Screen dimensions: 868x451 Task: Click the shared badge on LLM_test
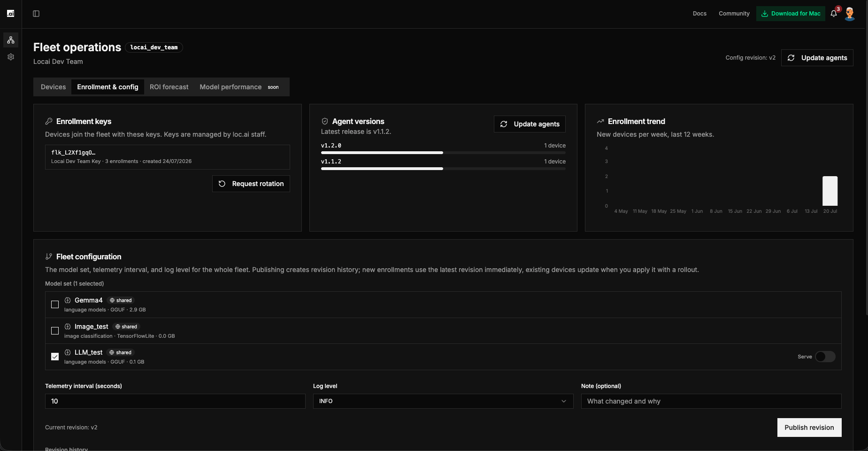coord(120,352)
